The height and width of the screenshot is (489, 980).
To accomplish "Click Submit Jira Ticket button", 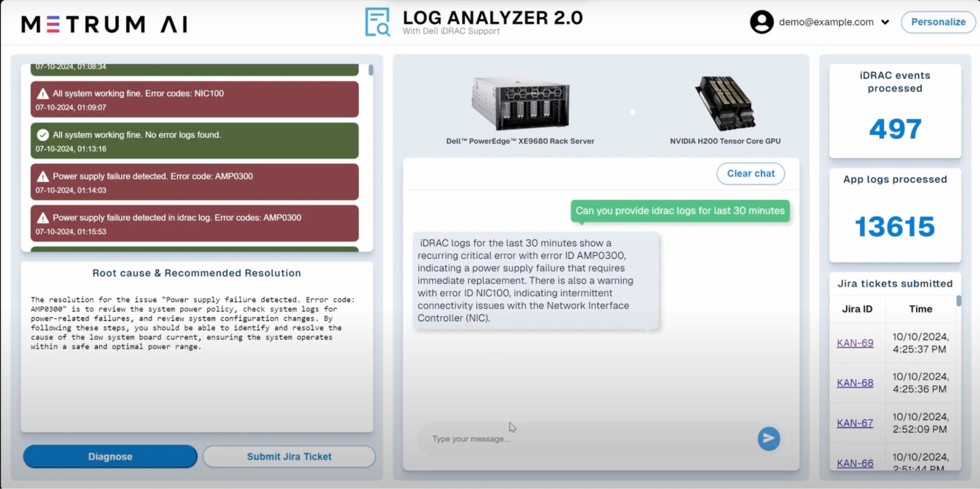I will (x=289, y=457).
